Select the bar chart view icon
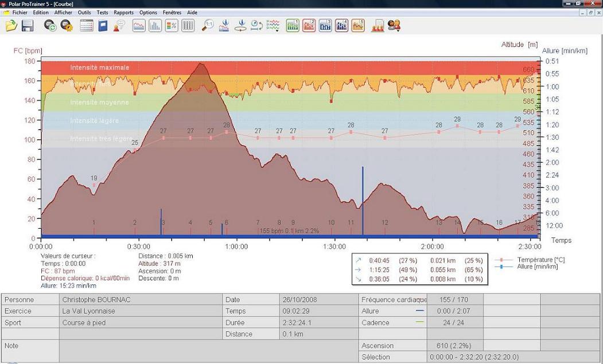The height and width of the screenshot is (364, 603). pyautogui.click(x=155, y=26)
